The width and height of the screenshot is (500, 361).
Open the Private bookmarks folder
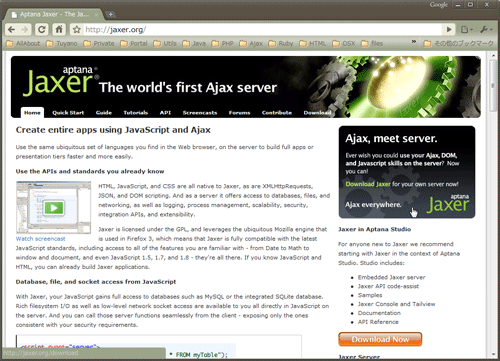coord(99,44)
